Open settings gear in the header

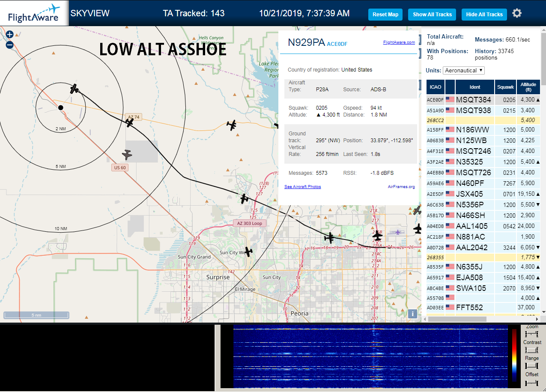[x=517, y=13]
